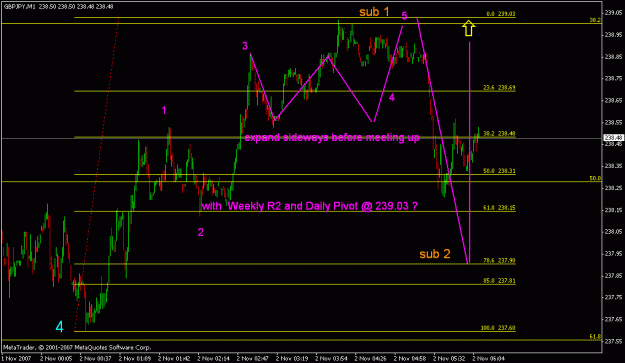Click the GBPJPY,M1 chart title with OHLC values
This screenshot has width=625, height=363.
point(59,6)
